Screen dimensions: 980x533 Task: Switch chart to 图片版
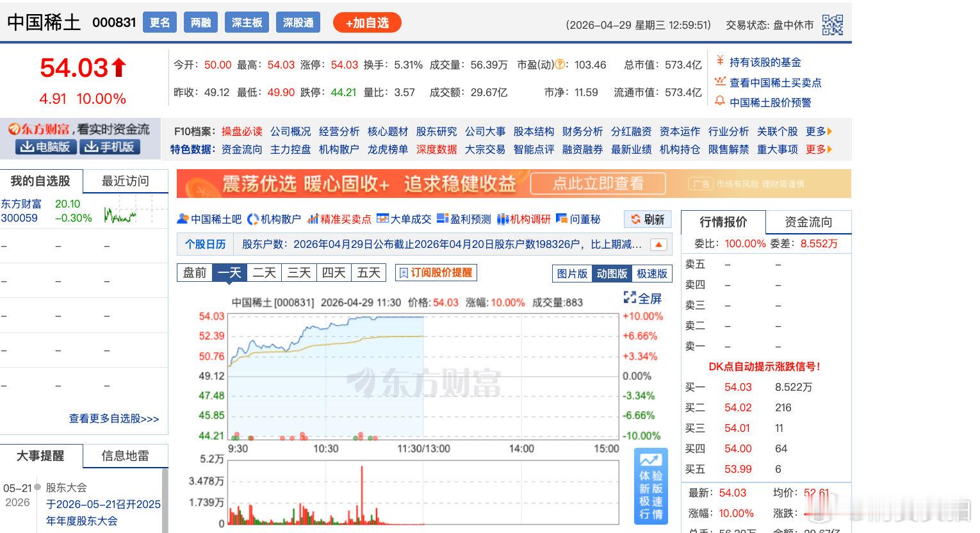click(572, 274)
